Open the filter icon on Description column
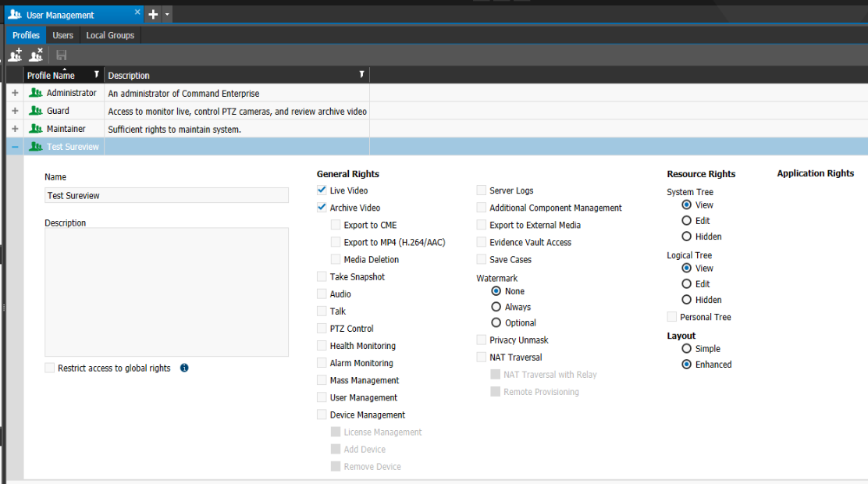The image size is (868, 484). pyautogui.click(x=361, y=74)
